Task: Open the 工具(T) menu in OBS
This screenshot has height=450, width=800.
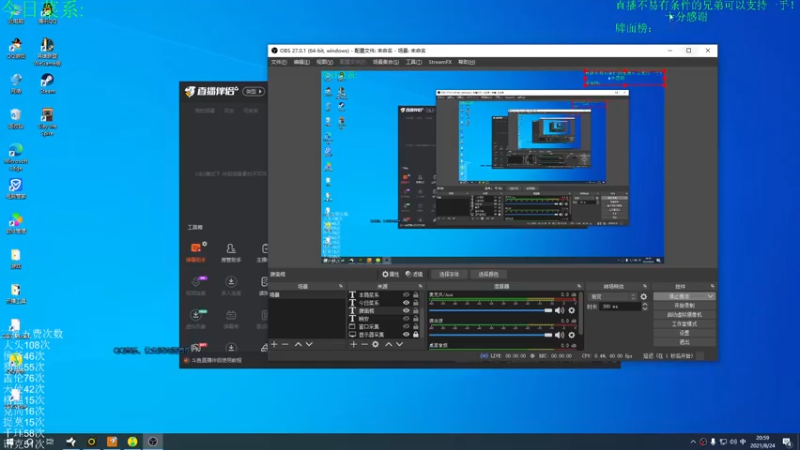Action: click(414, 62)
